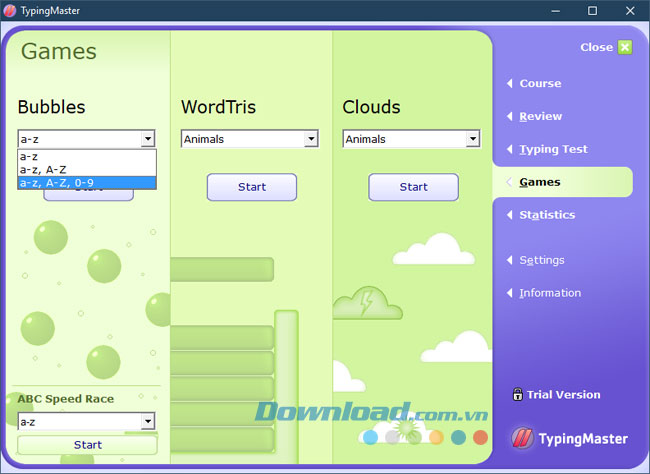Collapse the Bubbles dropdown arrow
This screenshot has width=650, height=474.
(x=148, y=139)
